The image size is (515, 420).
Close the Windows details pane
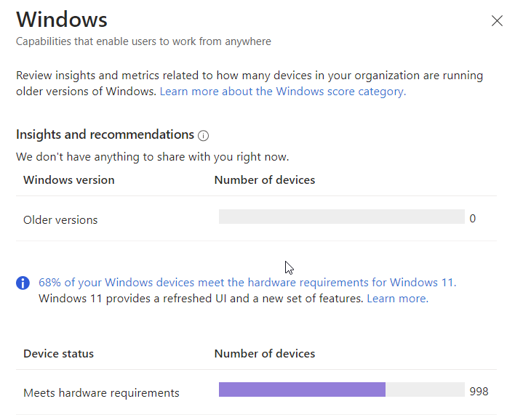pyautogui.click(x=497, y=20)
